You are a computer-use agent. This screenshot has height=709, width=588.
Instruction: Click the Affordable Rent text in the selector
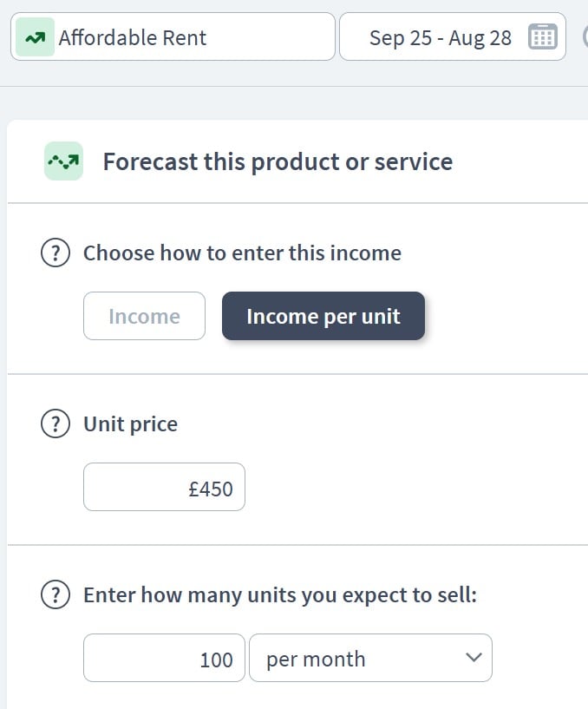pos(133,37)
